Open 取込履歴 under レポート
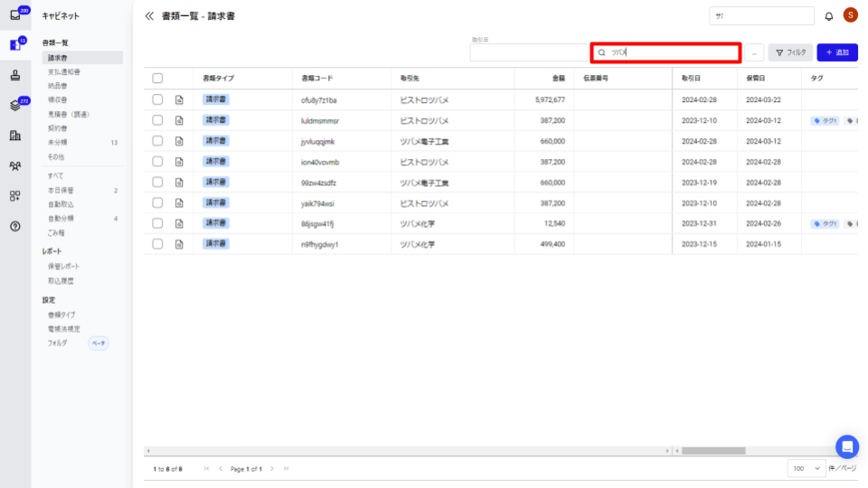Viewport: 868px width, 488px height. point(61,281)
